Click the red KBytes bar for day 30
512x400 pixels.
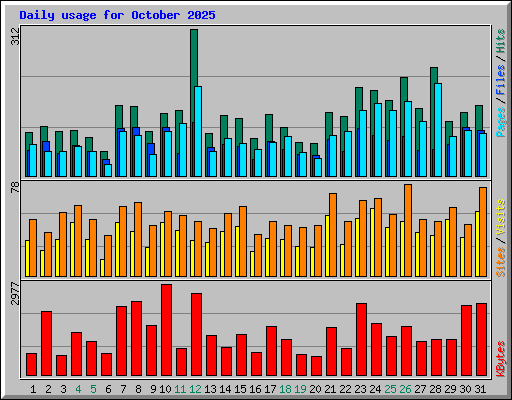(466, 341)
